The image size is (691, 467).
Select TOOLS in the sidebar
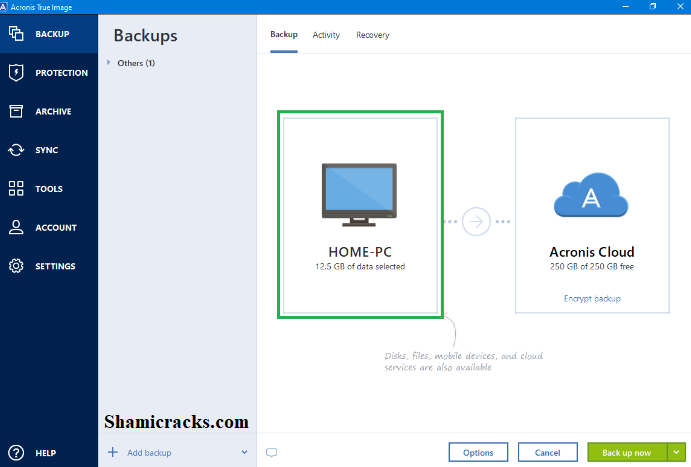click(x=49, y=189)
